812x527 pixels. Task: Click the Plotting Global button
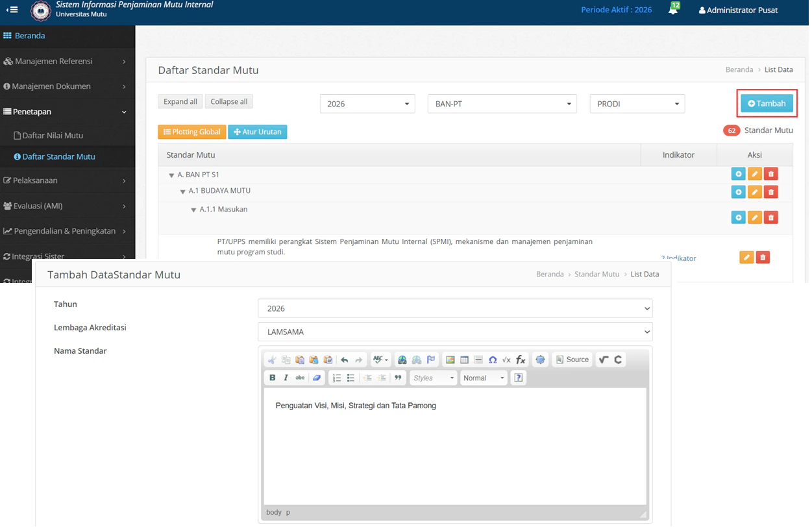coord(191,132)
